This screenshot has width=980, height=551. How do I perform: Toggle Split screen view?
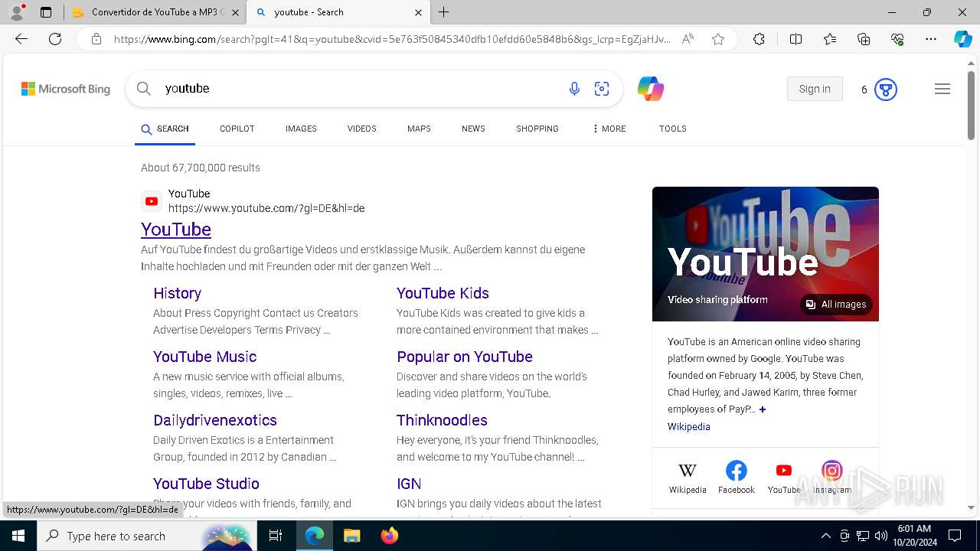(x=795, y=39)
